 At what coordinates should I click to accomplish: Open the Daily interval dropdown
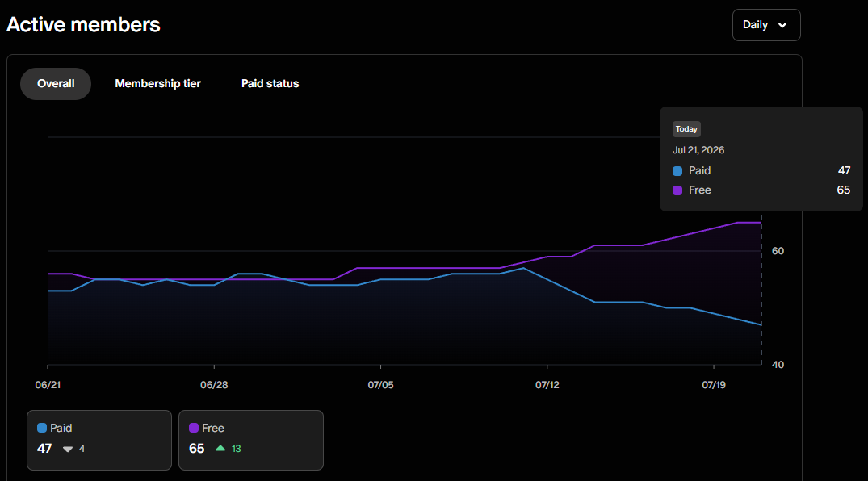[766, 25]
